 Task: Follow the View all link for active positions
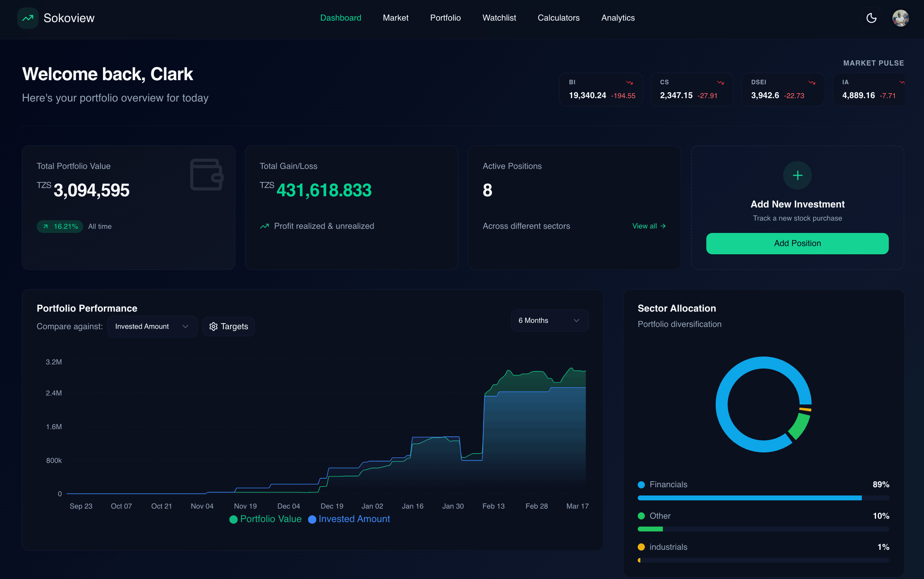[648, 226]
